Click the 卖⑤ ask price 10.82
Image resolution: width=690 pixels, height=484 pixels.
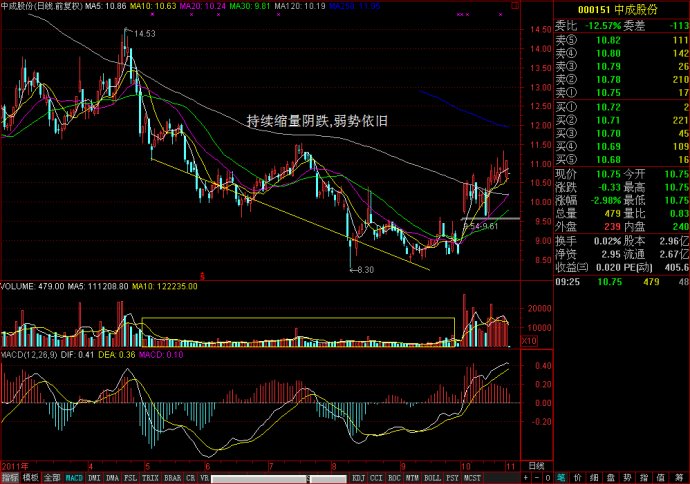point(608,40)
